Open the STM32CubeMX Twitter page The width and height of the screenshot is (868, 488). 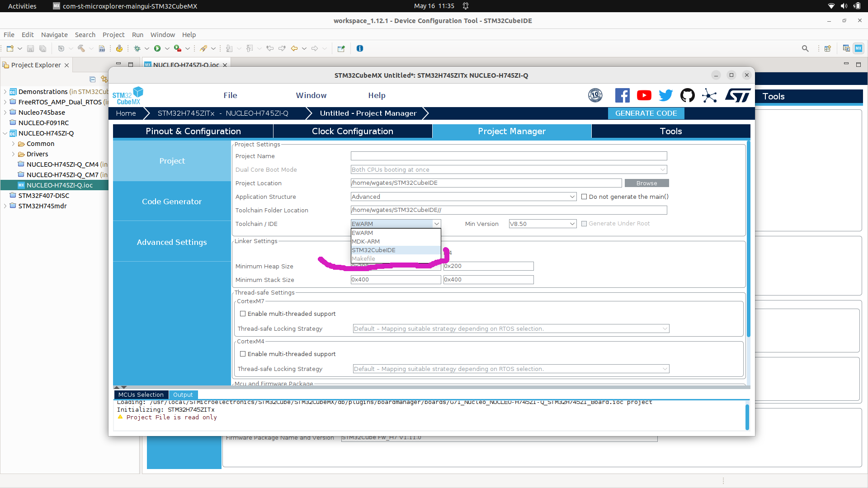[665, 95]
